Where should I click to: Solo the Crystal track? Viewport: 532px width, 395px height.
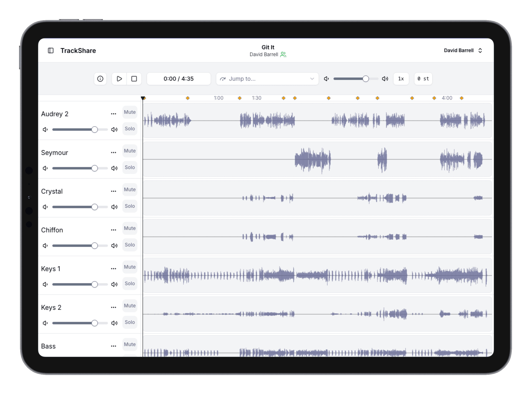[x=130, y=206]
